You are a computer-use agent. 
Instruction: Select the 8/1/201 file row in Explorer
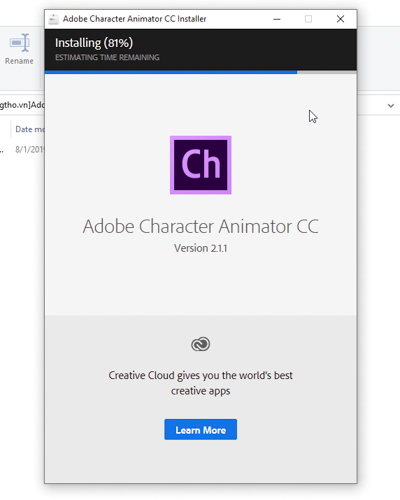pos(22,149)
